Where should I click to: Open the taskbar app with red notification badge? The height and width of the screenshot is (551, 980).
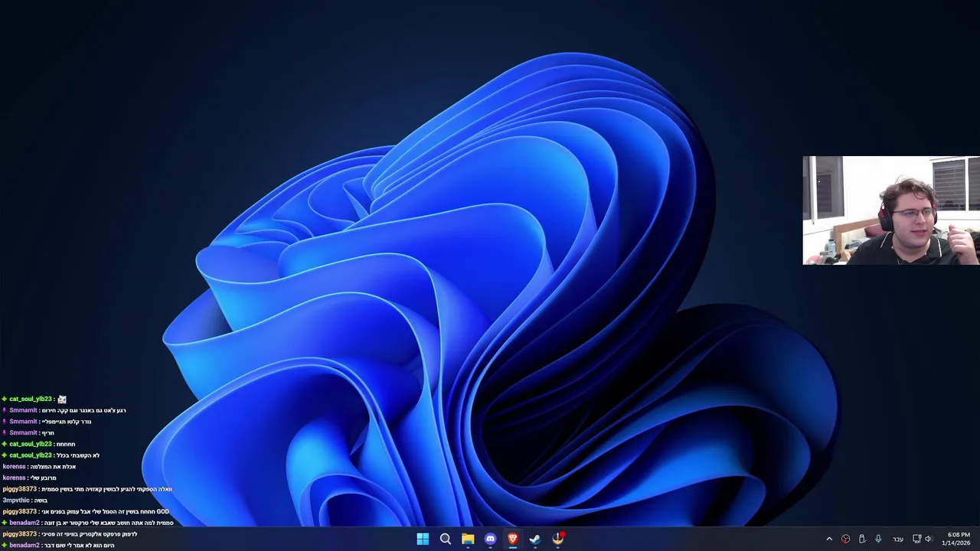[558, 539]
